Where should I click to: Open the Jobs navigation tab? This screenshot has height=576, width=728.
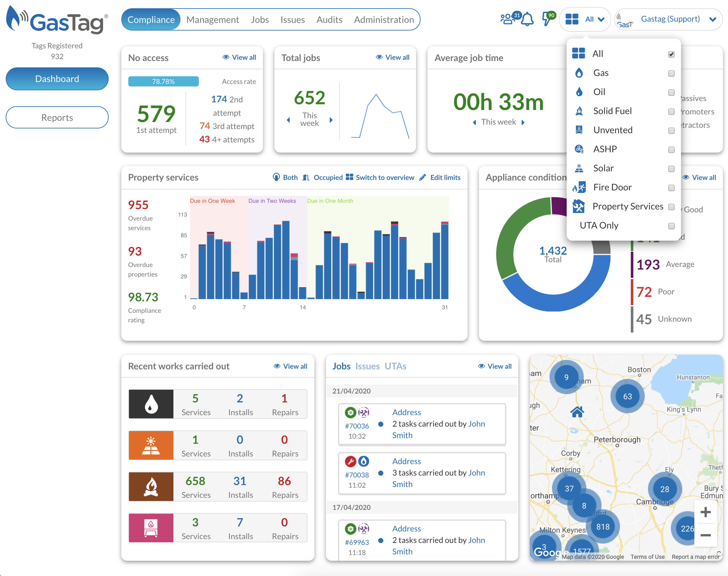[x=260, y=20]
